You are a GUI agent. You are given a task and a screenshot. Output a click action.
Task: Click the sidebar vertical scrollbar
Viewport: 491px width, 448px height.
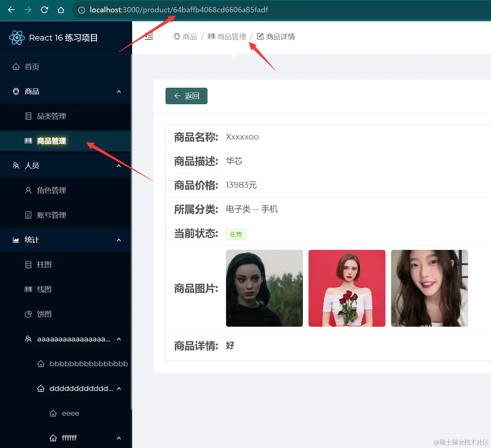point(131,232)
